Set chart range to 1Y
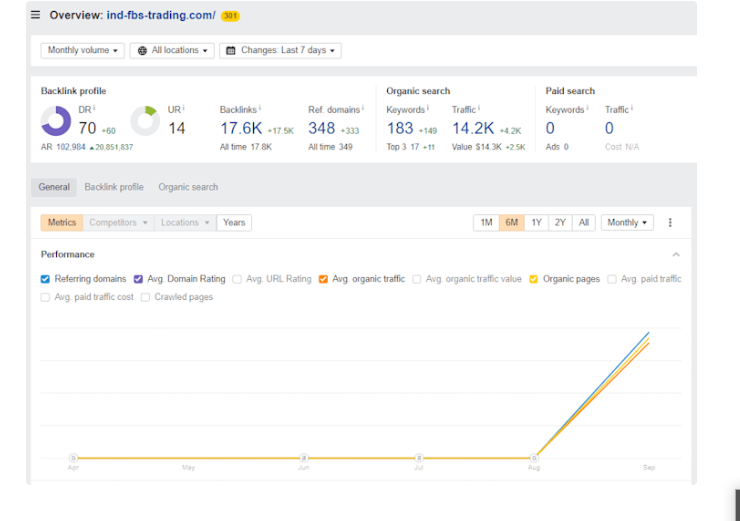This screenshot has width=740, height=521. pyautogui.click(x=536, y=223)
